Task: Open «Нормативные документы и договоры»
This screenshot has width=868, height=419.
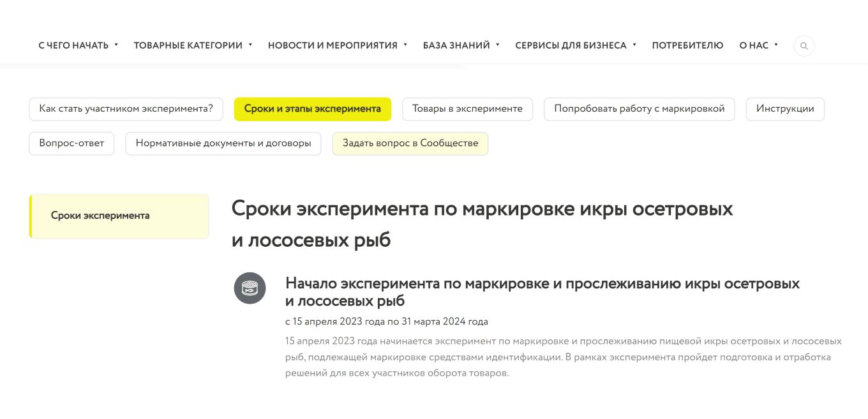Action: point(223,143)
